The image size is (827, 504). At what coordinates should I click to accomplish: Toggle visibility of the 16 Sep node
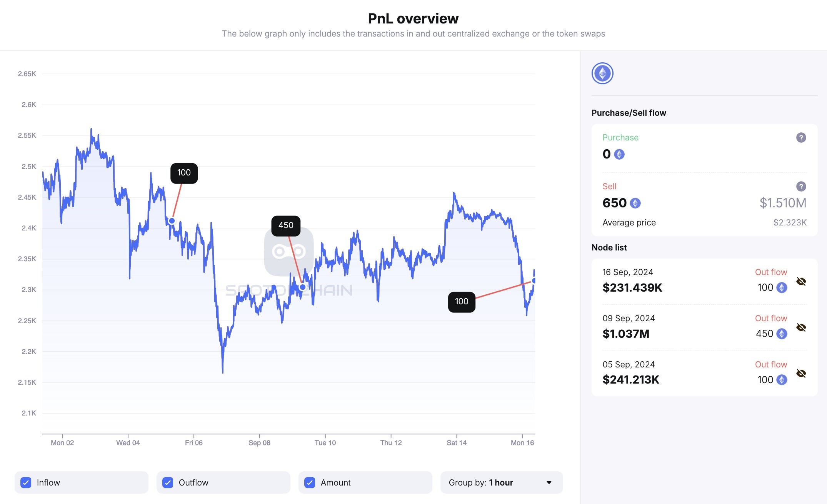(801, 281)
